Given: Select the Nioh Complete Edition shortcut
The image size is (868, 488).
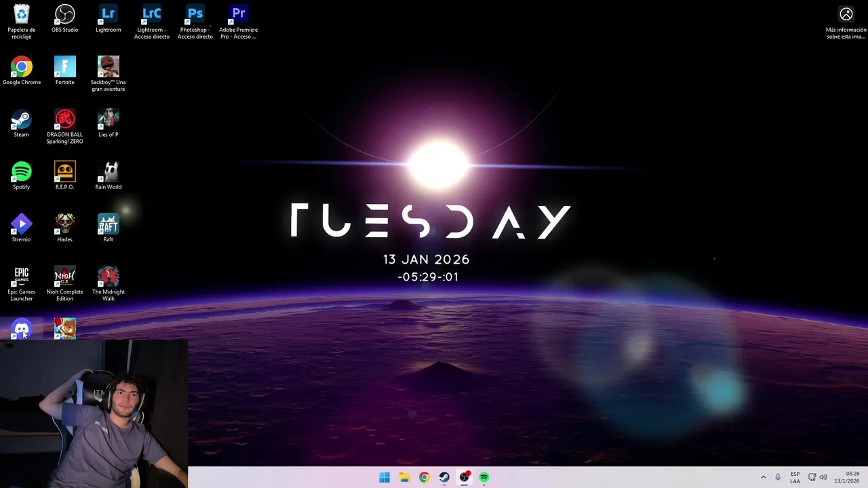Looking at the screenshot, I should 65,284.
